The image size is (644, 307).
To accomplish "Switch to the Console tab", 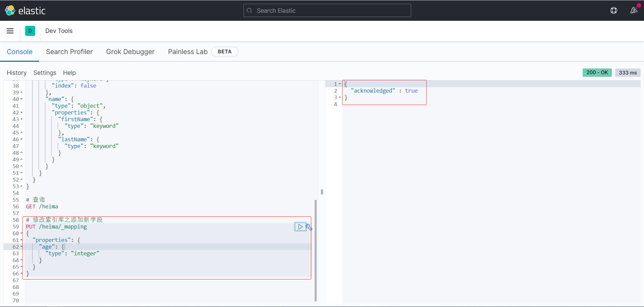I will (19, 52).
